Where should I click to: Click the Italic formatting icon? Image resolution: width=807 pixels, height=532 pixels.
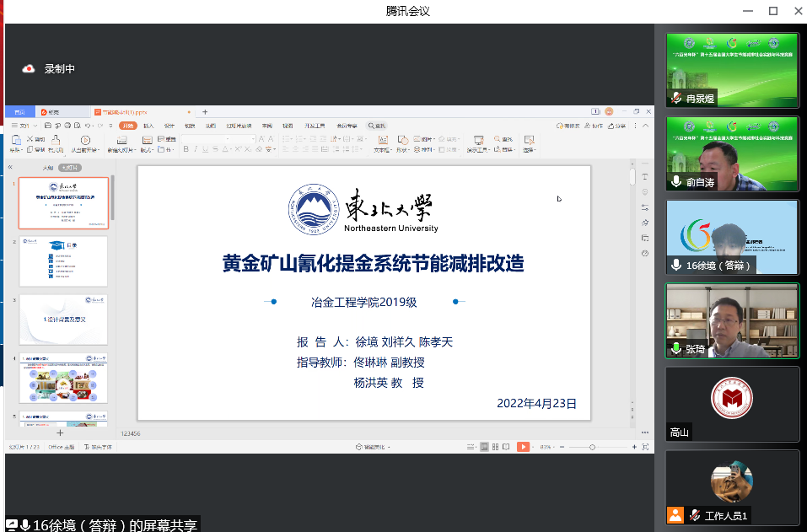196,150
